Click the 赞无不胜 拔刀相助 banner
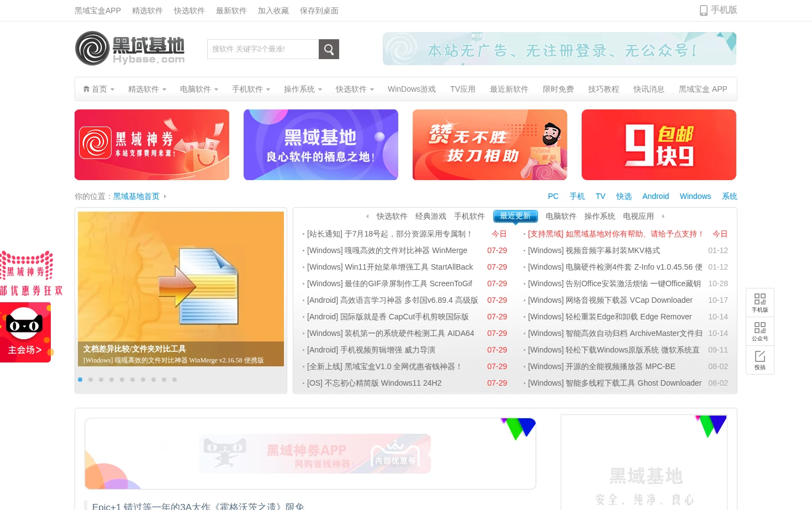Image resolution: width=812 pixels, height=510 pixels. [490, 145]
